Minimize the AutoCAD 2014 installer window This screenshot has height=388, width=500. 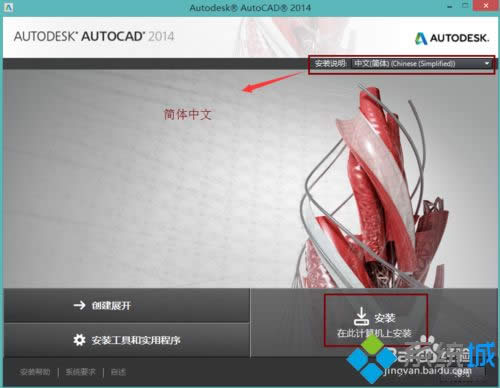tap(450, 7)
